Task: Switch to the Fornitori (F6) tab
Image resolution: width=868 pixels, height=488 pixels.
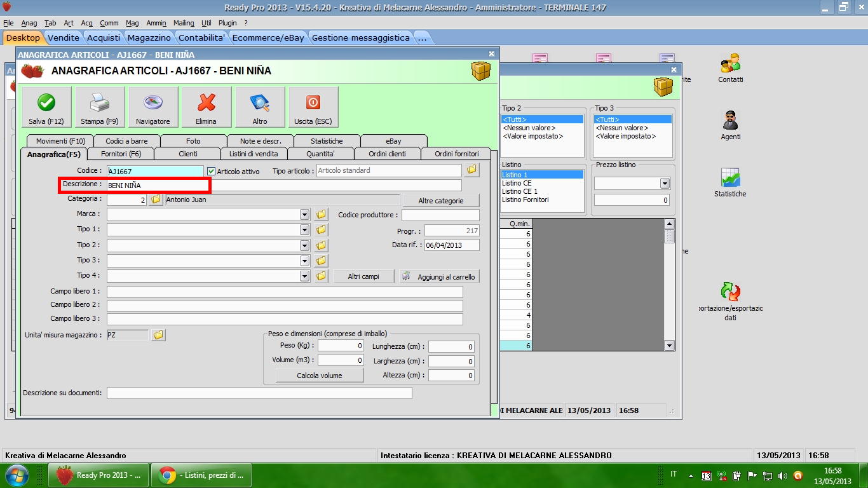Action: [x=121, y=154]
